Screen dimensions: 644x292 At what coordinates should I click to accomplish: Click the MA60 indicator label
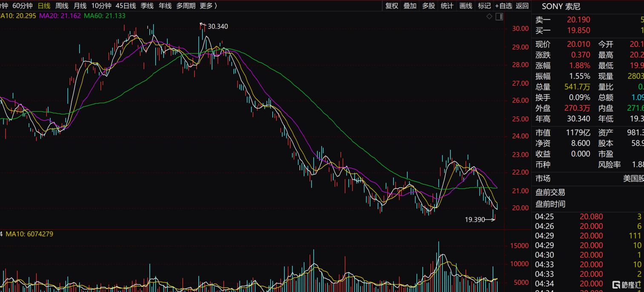(105, 16)
